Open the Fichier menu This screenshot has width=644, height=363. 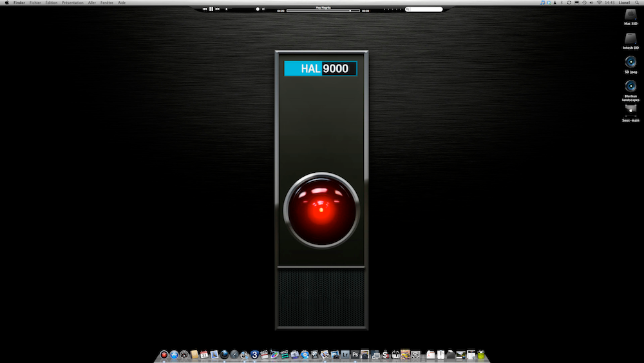click(35, 3)
